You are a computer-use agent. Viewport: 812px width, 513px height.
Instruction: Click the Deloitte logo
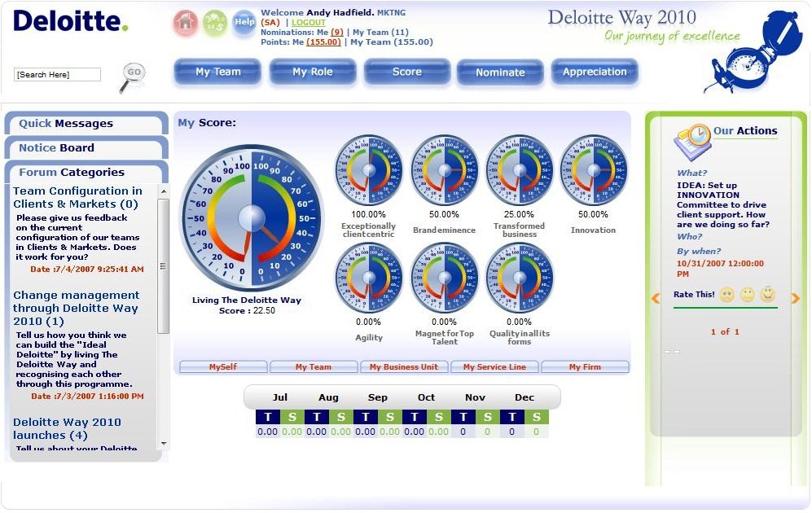click(70, 21)
